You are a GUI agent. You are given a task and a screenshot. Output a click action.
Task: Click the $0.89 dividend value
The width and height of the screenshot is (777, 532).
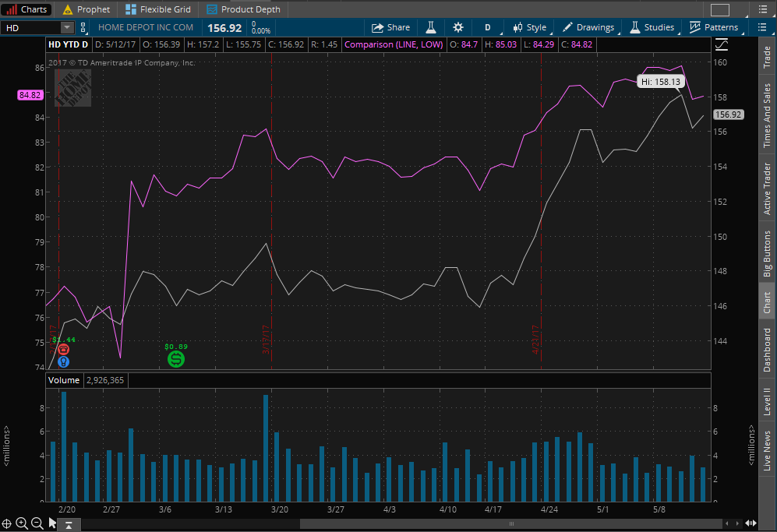[x=176, y=347]
